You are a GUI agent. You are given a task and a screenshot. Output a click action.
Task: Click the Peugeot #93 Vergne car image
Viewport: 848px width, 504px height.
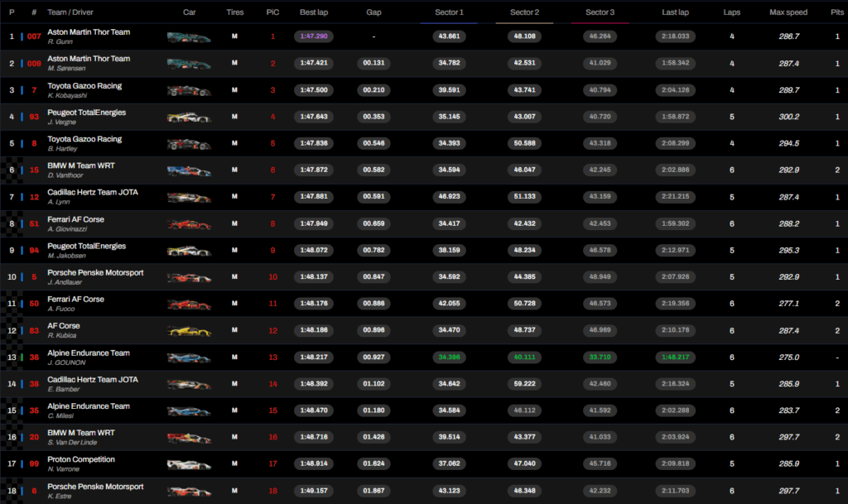[189, 118]
